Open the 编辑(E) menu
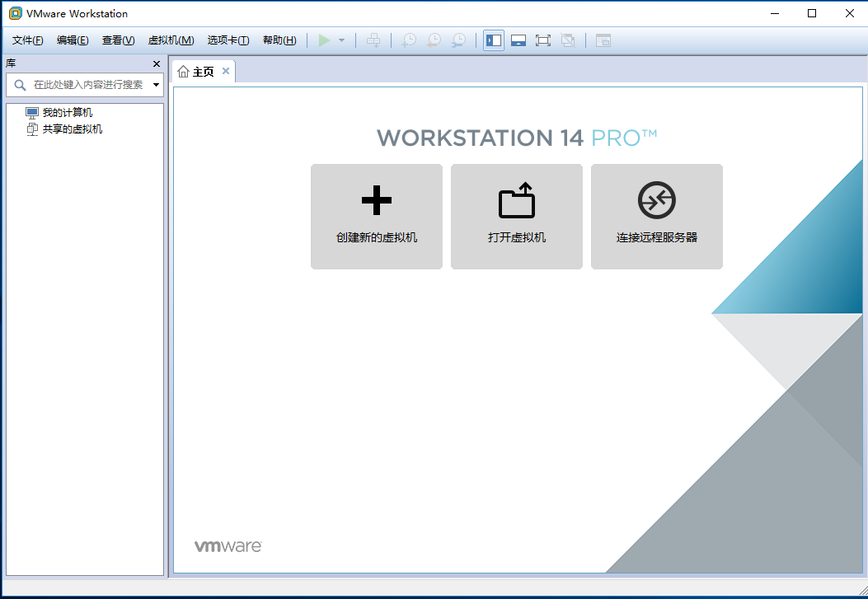Image resolution: width=868 pixels, height=599 pixels. [73, 40]
